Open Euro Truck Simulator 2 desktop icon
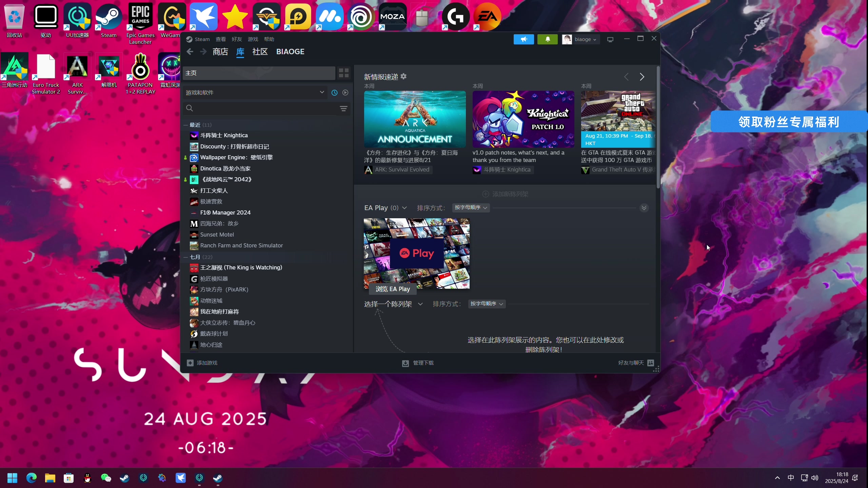The height and width of the screenshot is (488, 868). [x=46, y=74]
